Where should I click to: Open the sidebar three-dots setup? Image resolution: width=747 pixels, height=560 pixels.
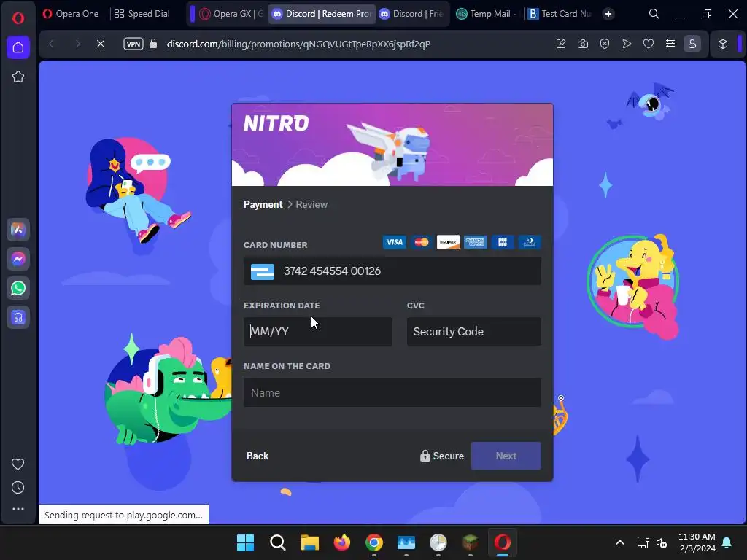tap(18, 509)
